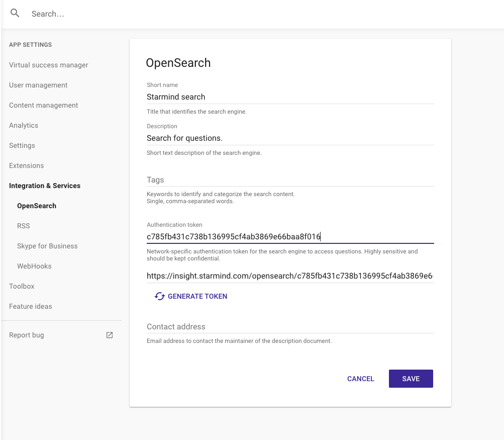Screen dimensions: 504x440
Task: Collapse Integration & Services section
Action: pyautogui.click(x=45, y=186)
